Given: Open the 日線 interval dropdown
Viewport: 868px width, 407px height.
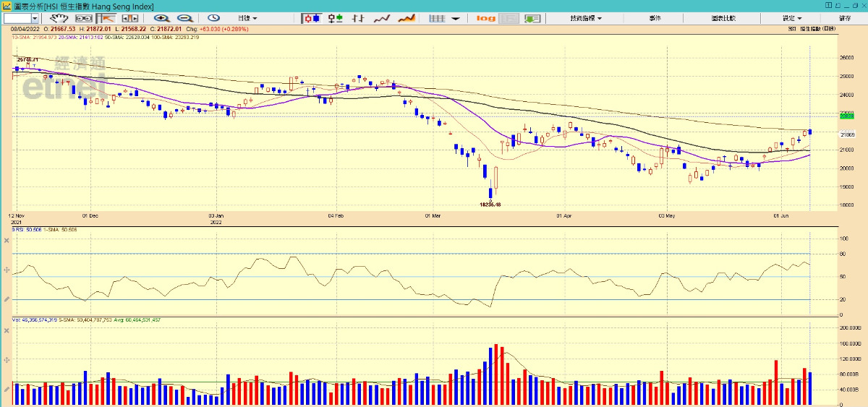Looking at the screenshot, I should pyautogui.click(x=248, y=17).
